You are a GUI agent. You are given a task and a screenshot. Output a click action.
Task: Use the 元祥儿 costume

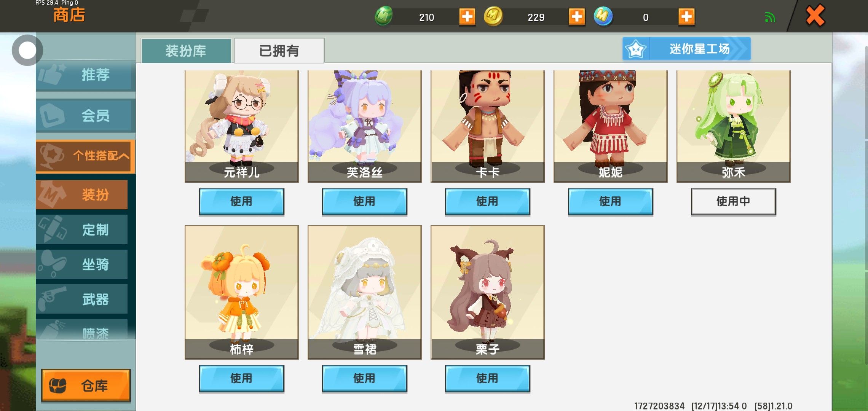[241, 201]
